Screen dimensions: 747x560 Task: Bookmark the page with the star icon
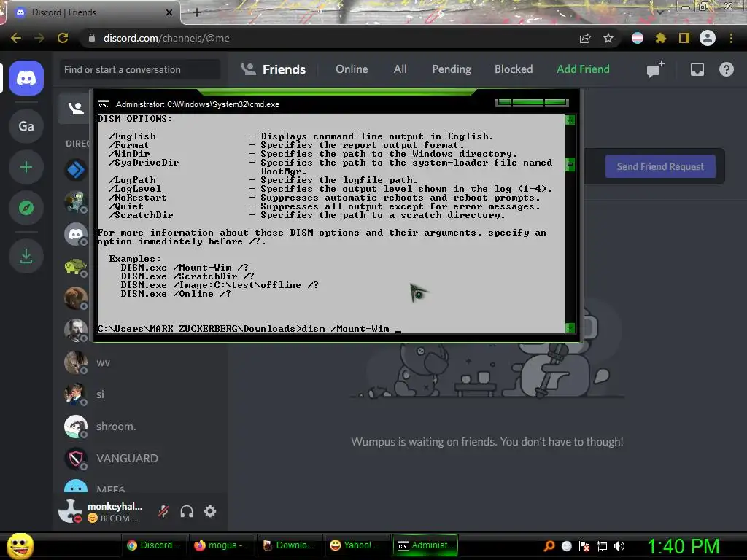point(608,38)
